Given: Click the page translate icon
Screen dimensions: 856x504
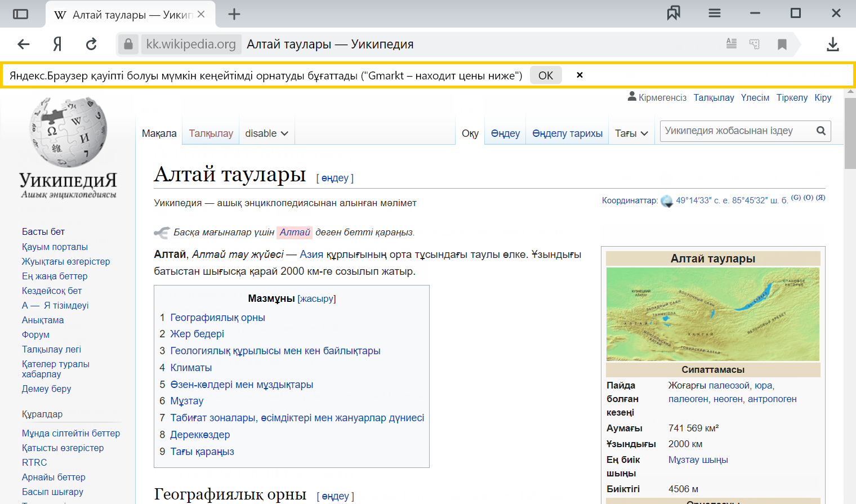Looking at the screenshot, I should [755, 44].
